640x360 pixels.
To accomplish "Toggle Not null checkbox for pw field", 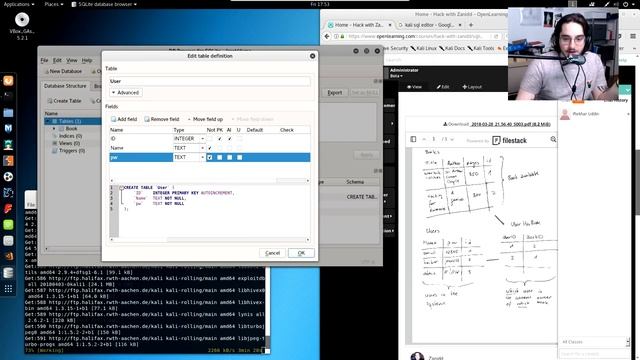I will 210,157.
